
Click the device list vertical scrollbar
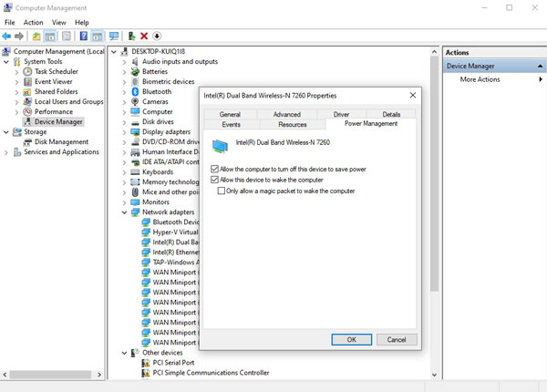(434, 174)
